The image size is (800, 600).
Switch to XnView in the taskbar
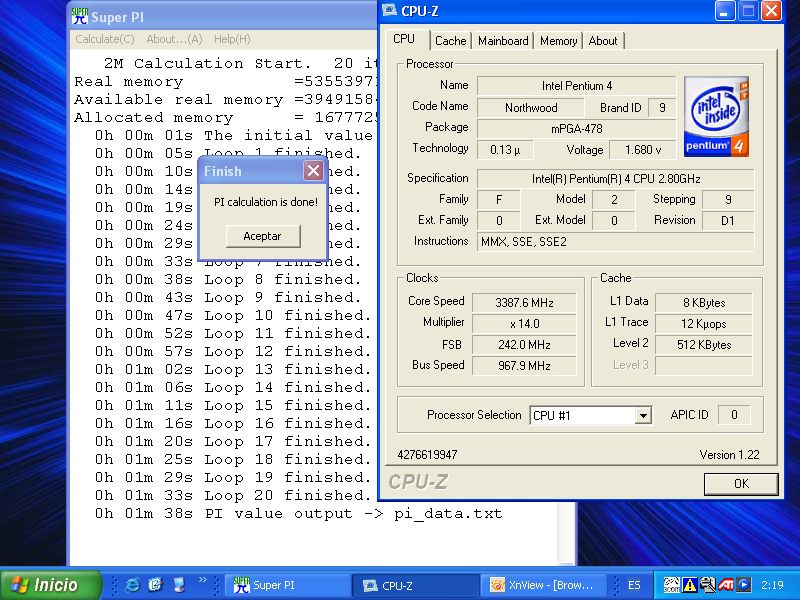[x=543, y=585]
